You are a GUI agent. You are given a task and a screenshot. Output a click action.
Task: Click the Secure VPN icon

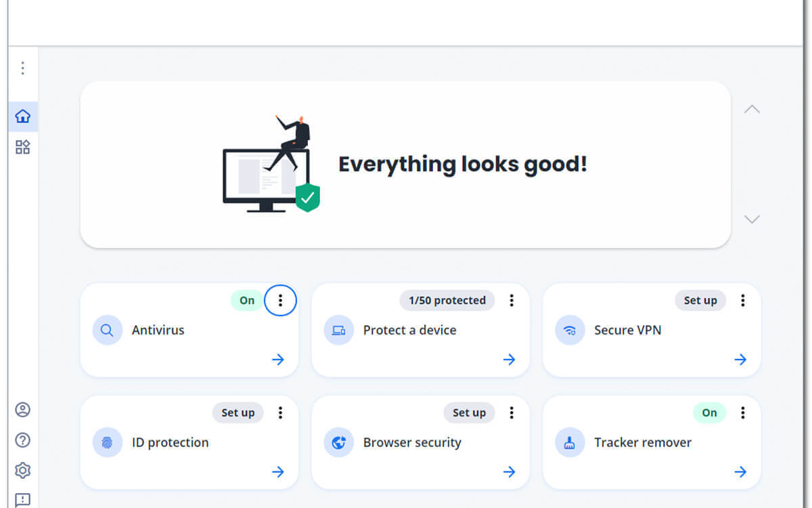[570, 331]
